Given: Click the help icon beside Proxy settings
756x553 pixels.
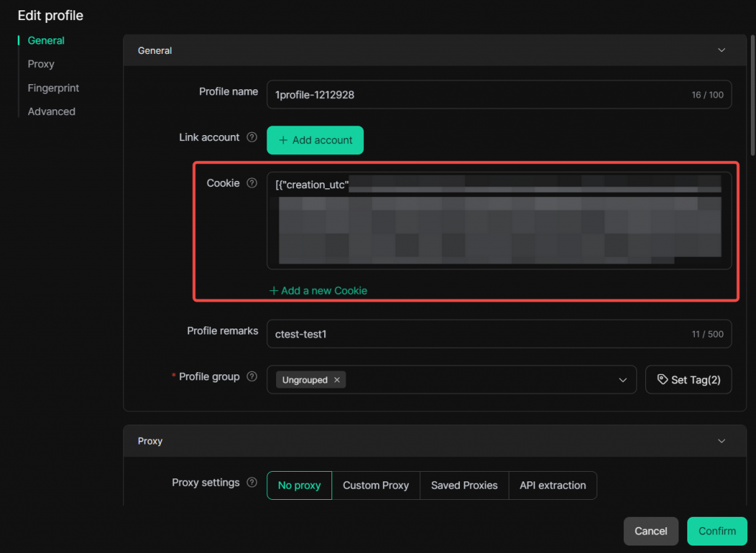Looking at the screenshot, I should 252,483.
